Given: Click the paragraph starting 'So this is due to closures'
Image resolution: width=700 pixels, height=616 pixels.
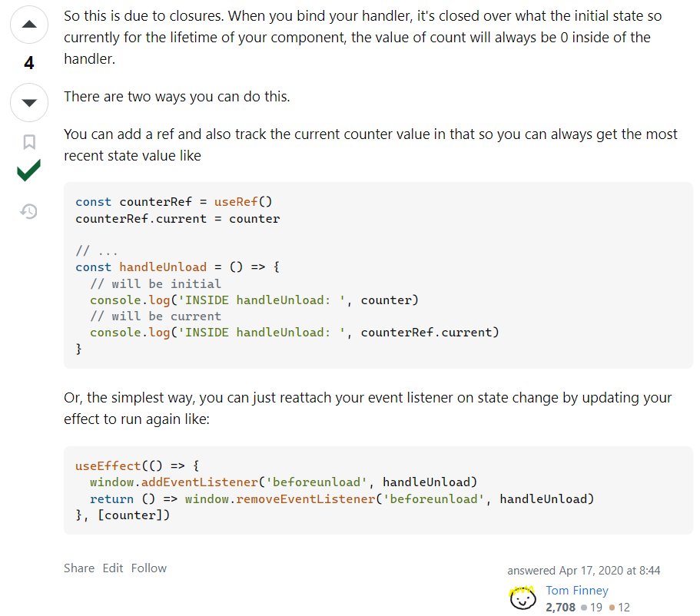Looking at the screenshot, I should [x=363, y=38].
